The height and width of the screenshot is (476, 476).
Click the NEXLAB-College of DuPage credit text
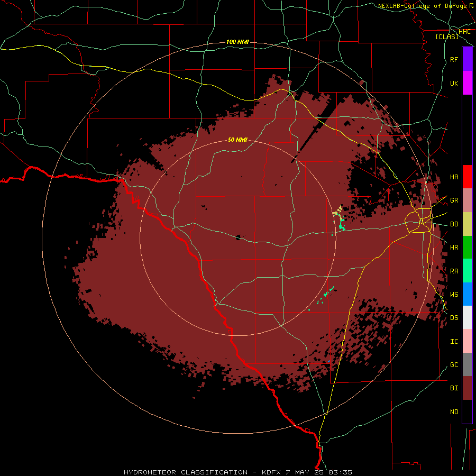coord(422,6)
